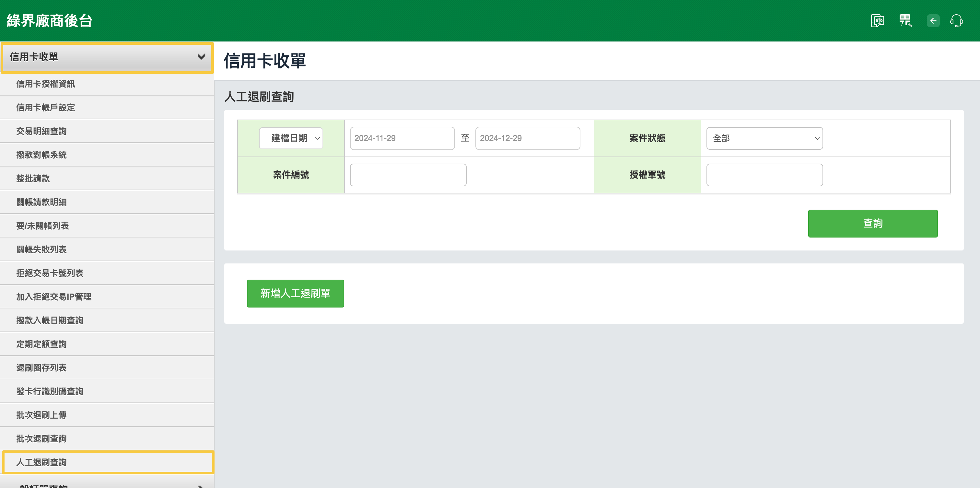Focus the 案件編號 input field
The height and width of the screenshot is (488, 980).
(x=408, y=175)
